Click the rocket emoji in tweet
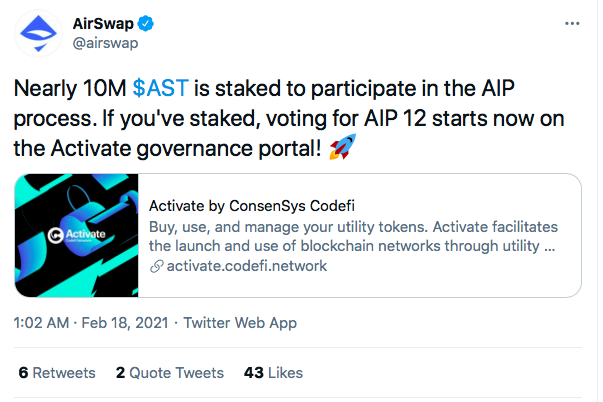The width and height of the screenshot is (603, 402). click(343, 147)
